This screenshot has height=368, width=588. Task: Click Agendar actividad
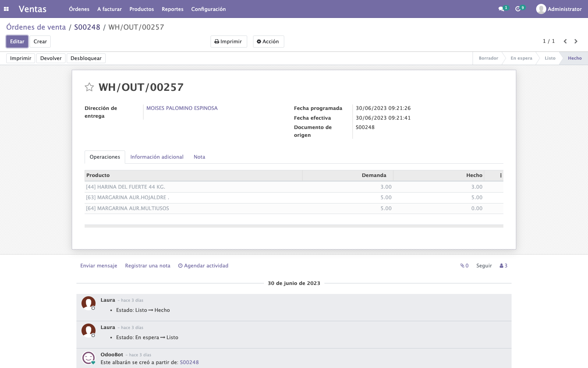coord(203,266)
